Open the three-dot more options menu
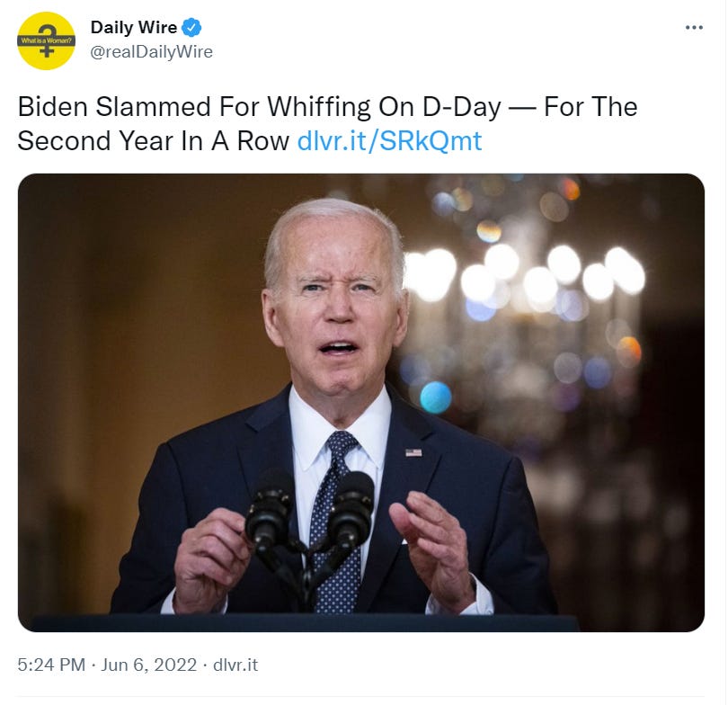Viewport: 728px width, 705px height. click(x=694, y=28)
